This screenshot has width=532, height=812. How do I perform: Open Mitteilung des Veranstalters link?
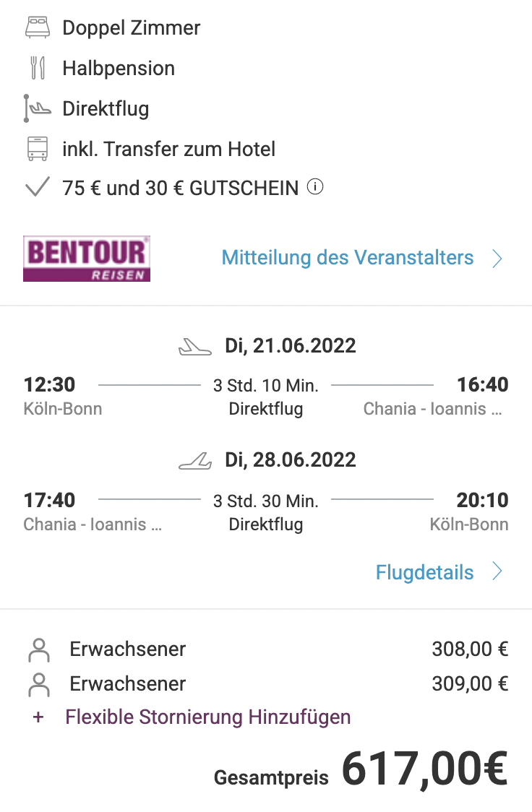tap(348, 257)
